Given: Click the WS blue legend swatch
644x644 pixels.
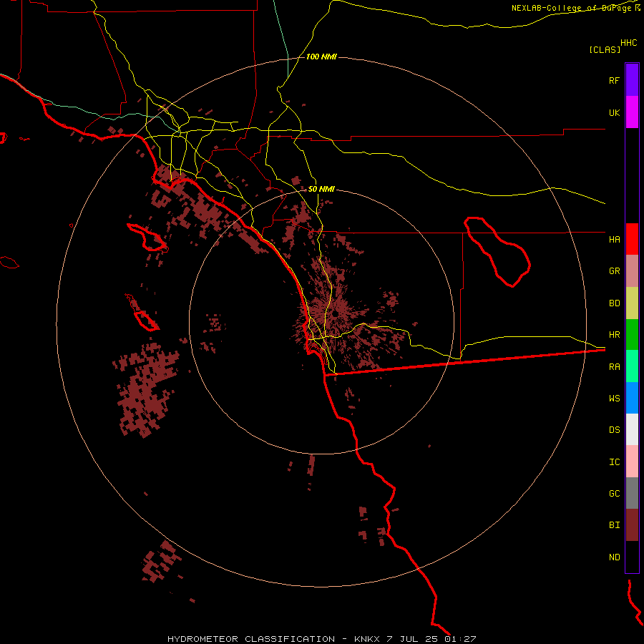Looking at the screenshot, I should click(x=632, y=398).
